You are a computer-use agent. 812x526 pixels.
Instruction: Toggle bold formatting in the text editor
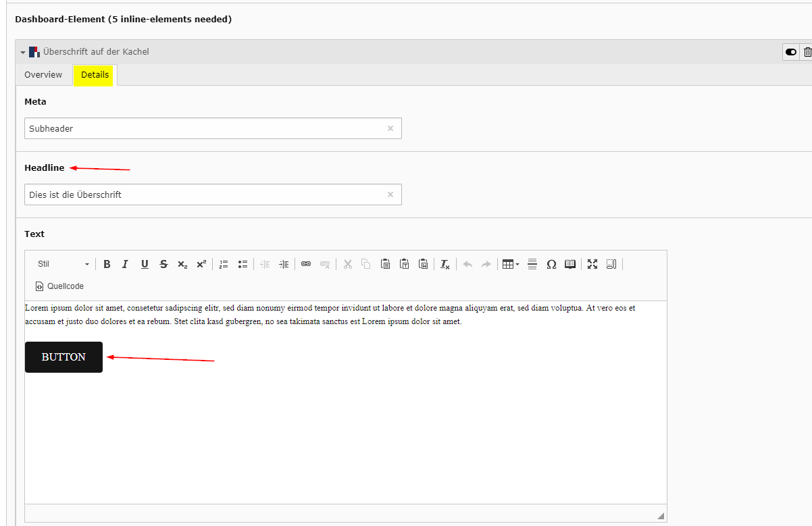(107, 264)
